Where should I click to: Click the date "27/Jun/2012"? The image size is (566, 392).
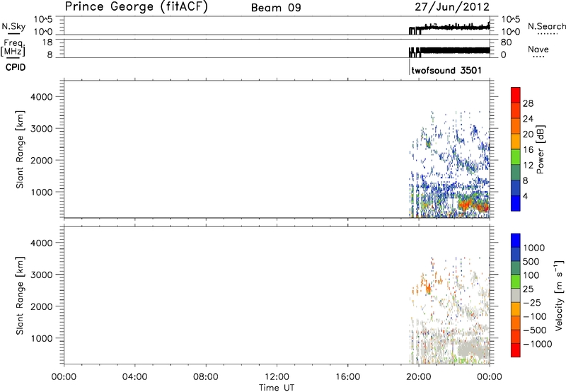tap(452, 7)
